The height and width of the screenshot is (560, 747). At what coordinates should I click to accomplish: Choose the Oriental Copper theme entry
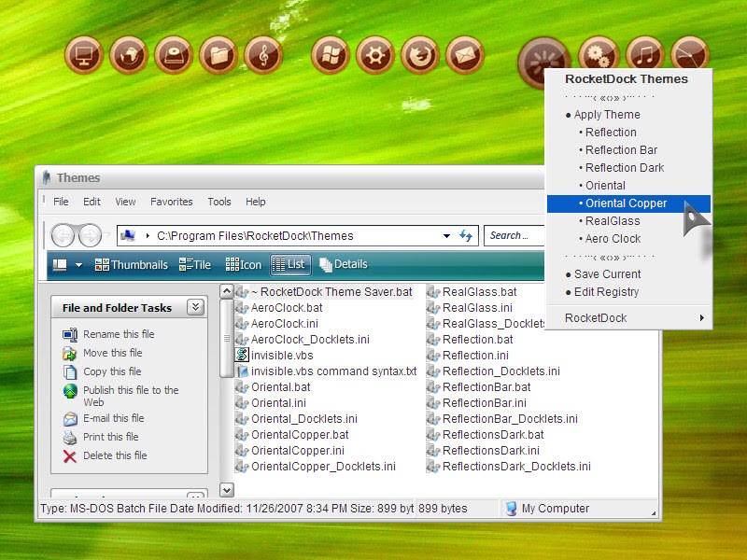point(628,203)
